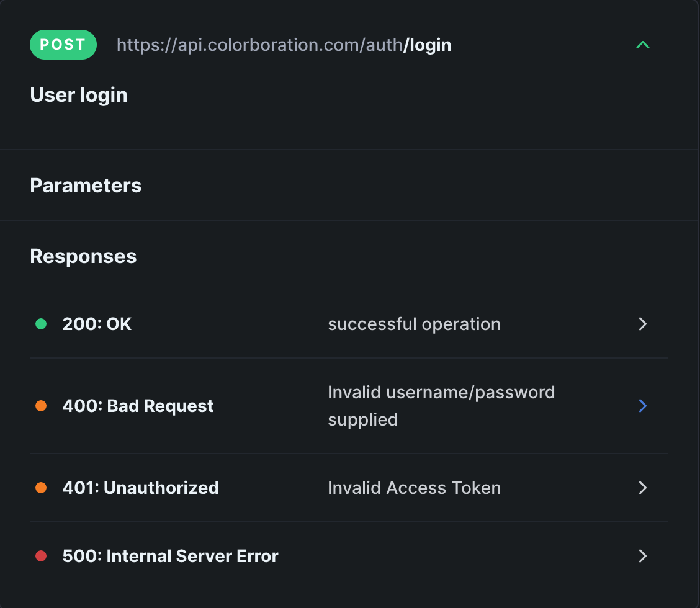Image resolution: width=700 pixels, height=608 pixels.
Task: Click the red dot beside 500 error
Action: click(41, 557)
